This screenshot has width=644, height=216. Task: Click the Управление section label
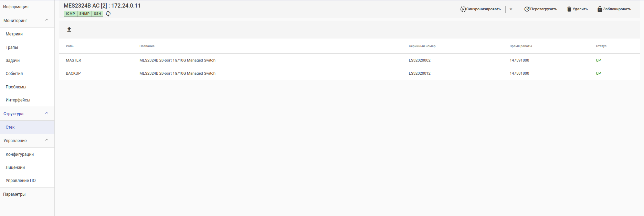click(x=15, y=141)
